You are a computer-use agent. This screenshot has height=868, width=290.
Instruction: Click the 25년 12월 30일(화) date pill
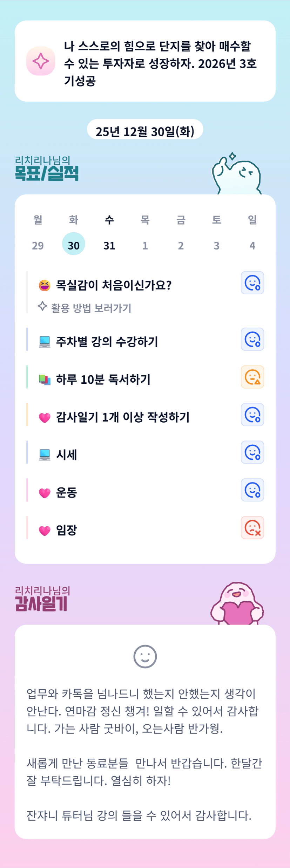click(145, 131)
